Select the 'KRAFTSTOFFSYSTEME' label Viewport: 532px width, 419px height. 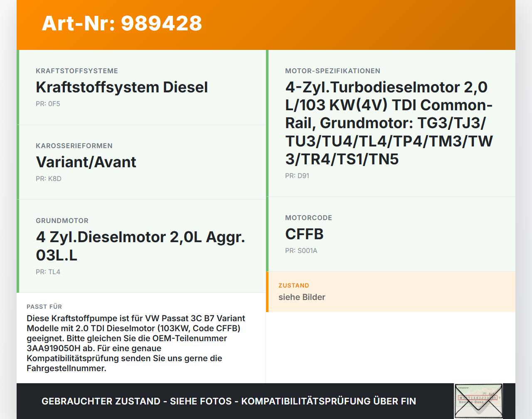(x=77, y=71)
